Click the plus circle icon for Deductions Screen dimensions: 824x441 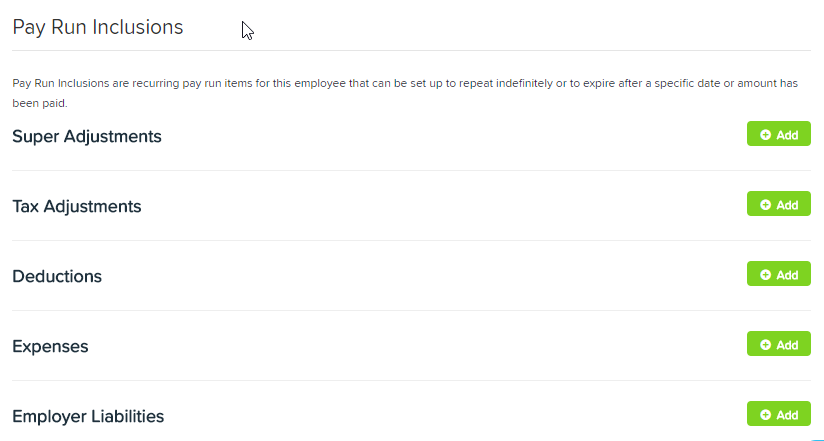pos(765,275)
